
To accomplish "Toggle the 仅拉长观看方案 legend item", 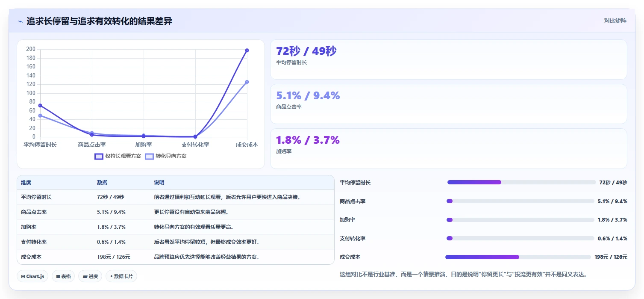I will point(118,156).
